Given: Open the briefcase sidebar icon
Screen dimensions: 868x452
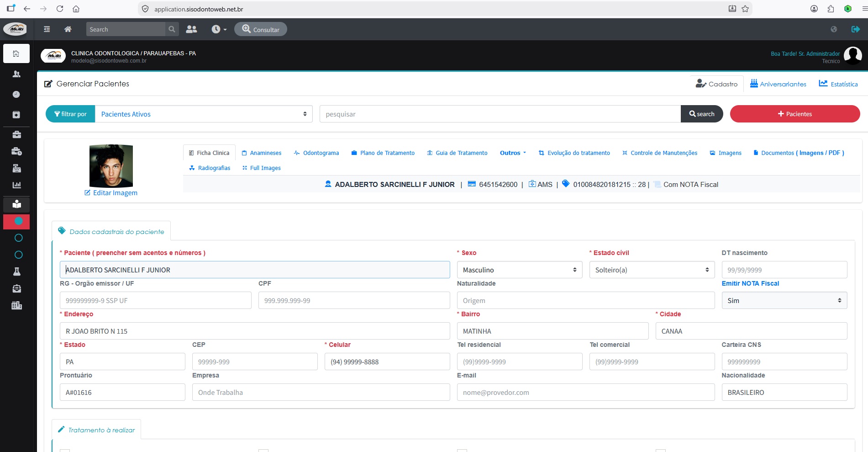Looking at the screenshot, I should point(16,135).
